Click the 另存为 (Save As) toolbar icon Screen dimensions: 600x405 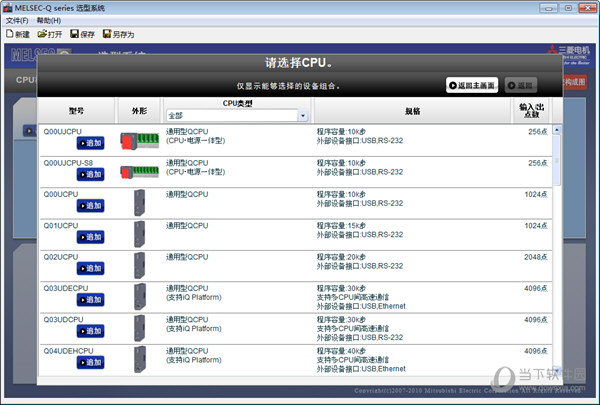tap(117, 34)
